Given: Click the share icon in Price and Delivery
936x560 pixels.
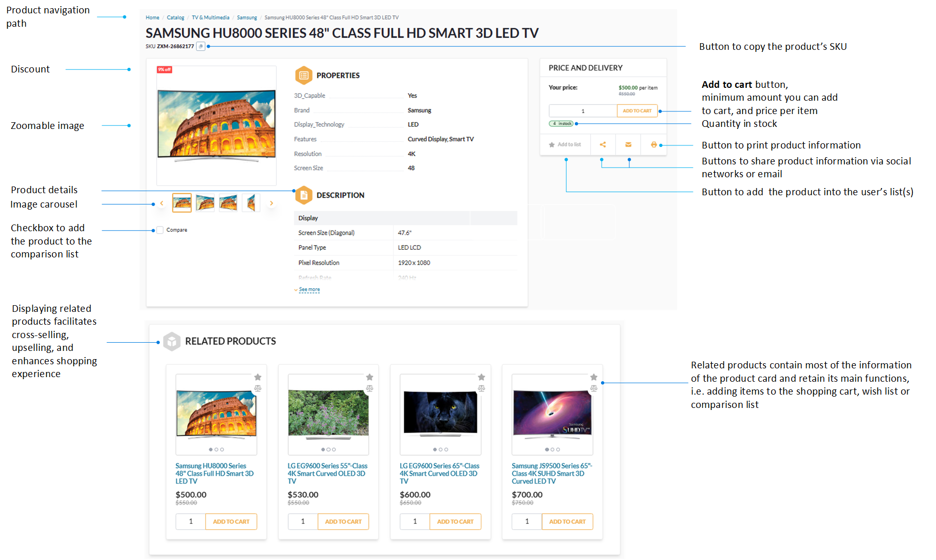Looking at the screenshot, I should point(603,145).
